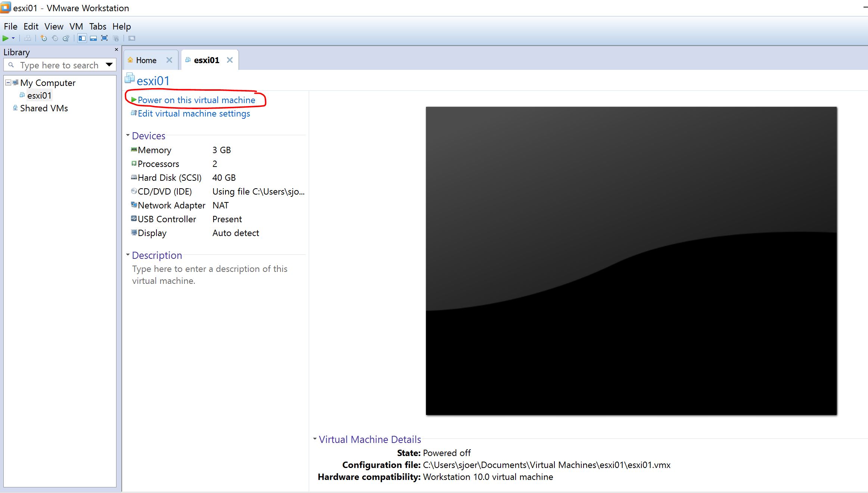The width and height of the screenshot is (868, 493).
Task: Open power options dropdown arrow in toolbar
Action: (x=13, y=38)
